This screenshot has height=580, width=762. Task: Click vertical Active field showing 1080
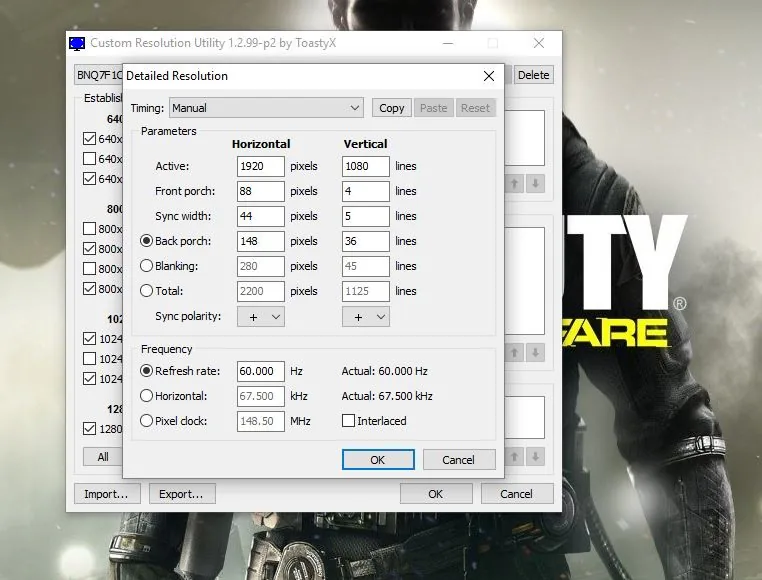click(366, 166)
